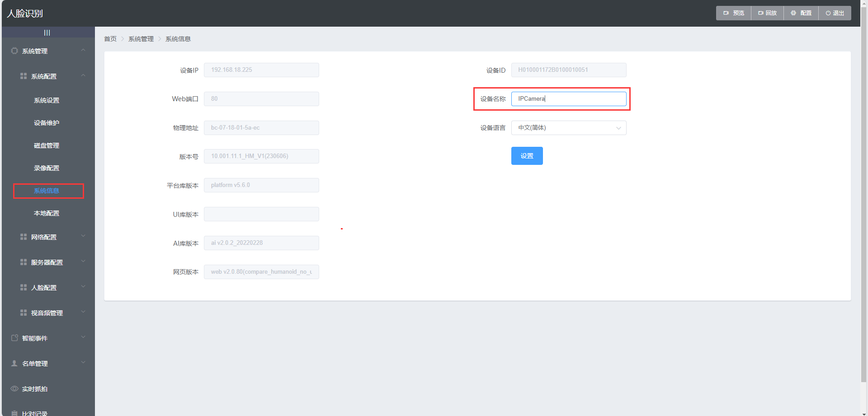Click the 首页 breadcrumb link
Image resolution: width=868 pixels, height=416 pixels.
click(x=110, y=39)
